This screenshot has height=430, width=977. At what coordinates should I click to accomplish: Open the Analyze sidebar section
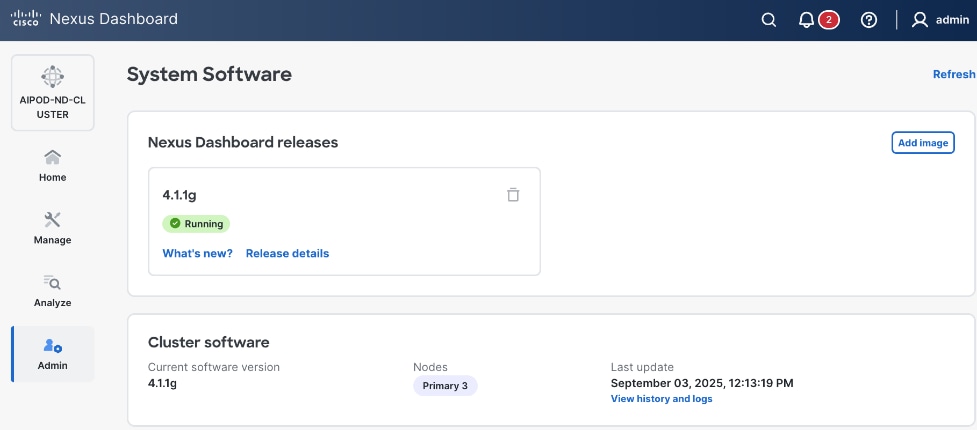52,290
